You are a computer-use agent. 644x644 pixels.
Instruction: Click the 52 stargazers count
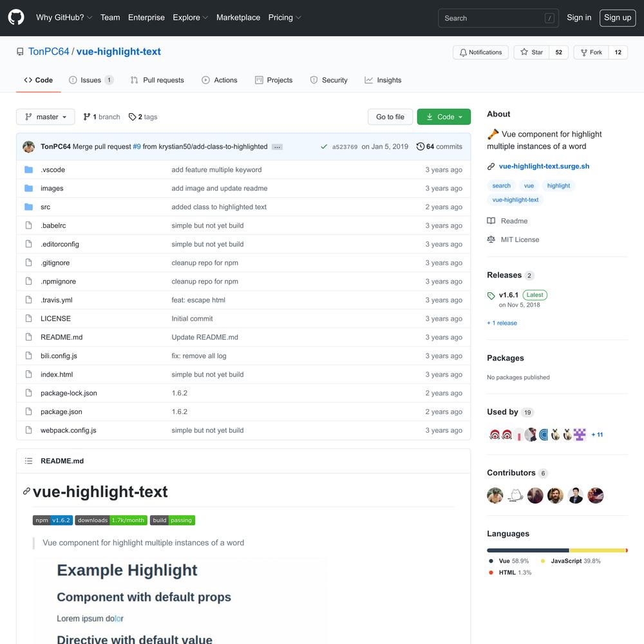[558, 52]
